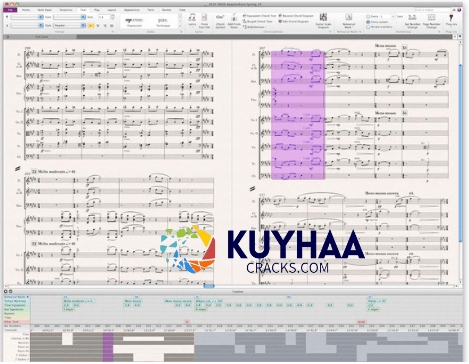Click the purple selected bar in the Timeline
This screenshot has height=364, width=469.
[x=108, y=347]
